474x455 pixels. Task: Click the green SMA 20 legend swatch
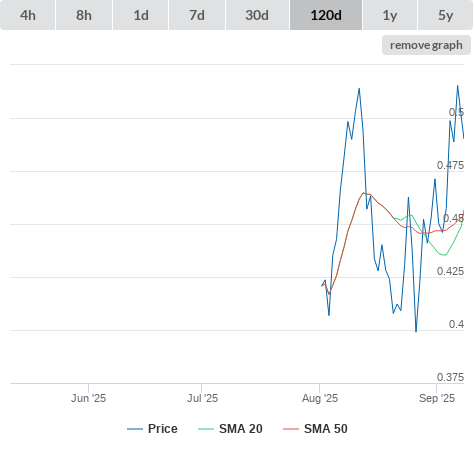pos(206,429)
